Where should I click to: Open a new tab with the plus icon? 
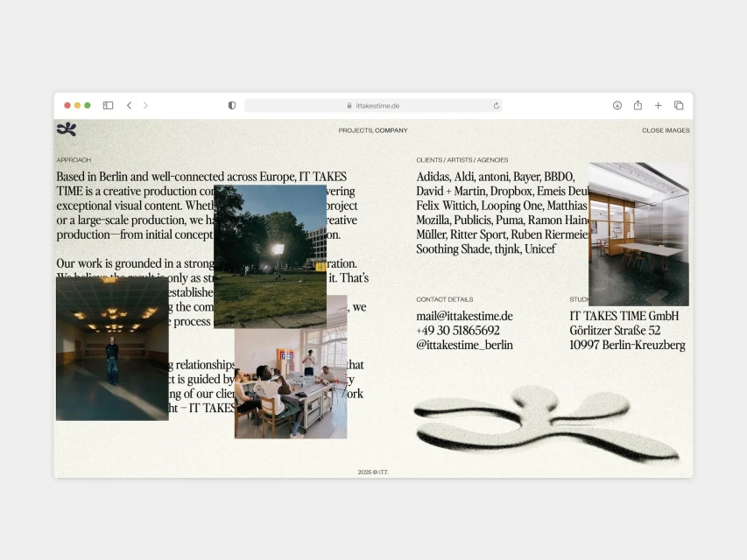659,105
